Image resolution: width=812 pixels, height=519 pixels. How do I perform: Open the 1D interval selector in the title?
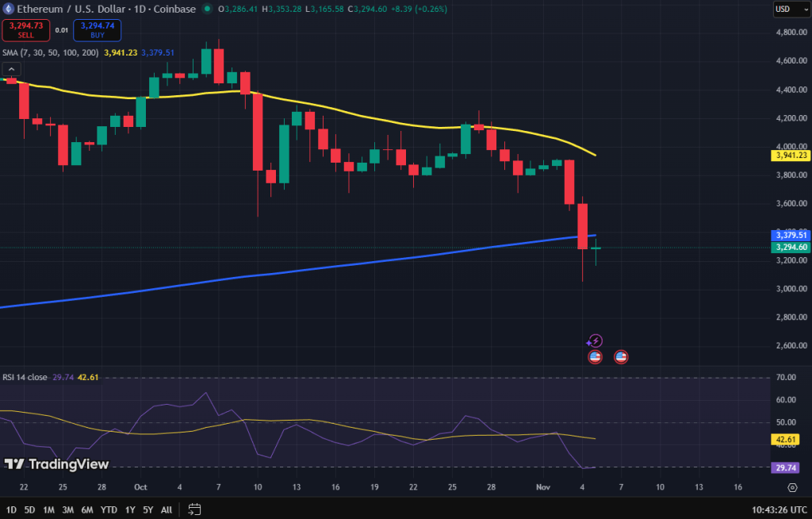139,10
